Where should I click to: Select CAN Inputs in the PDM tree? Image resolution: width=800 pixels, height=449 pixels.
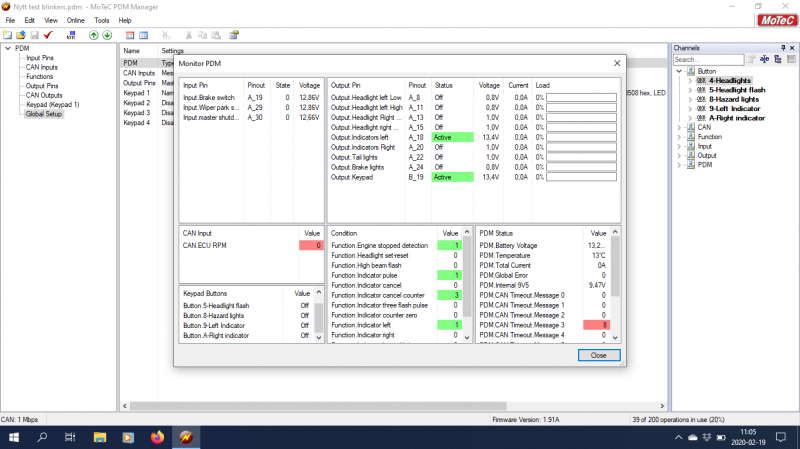coord(42,67)
